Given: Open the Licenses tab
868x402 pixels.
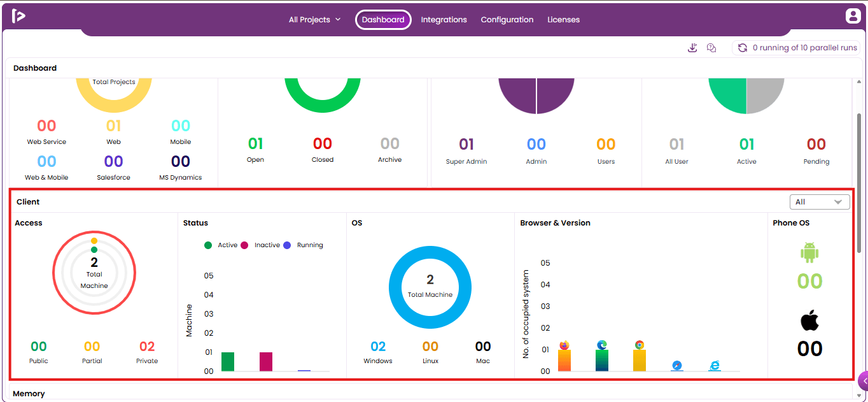Looking at the screenshot, I should click(564, 20).
